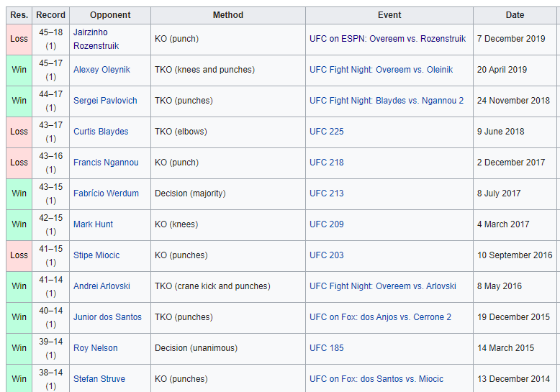
Task: Open the UFC 203 event link
Action: 327,255
